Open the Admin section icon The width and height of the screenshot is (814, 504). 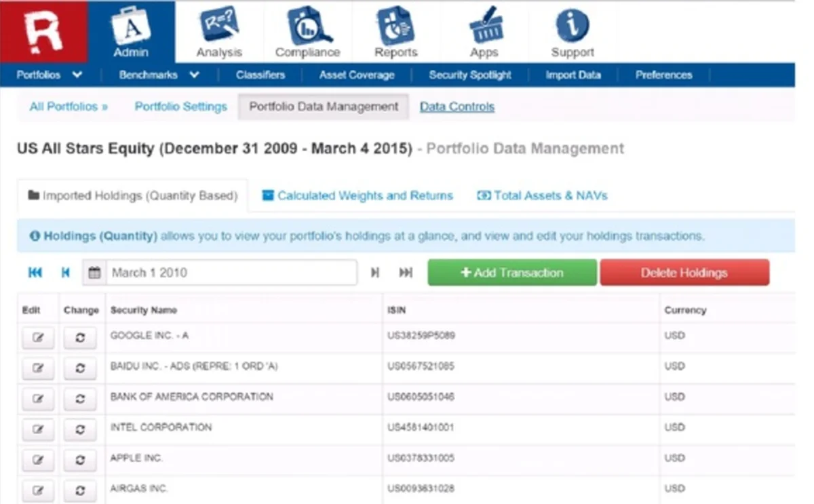131,32
